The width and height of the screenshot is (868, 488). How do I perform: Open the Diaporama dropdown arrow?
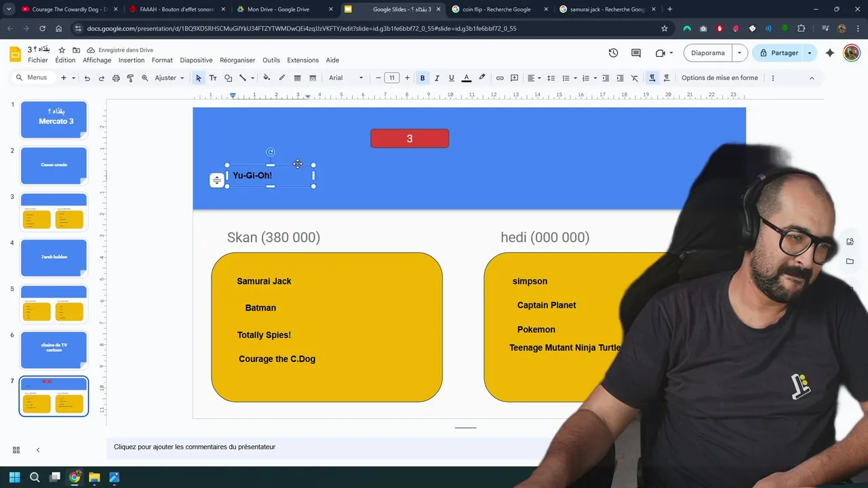(739, 53)
